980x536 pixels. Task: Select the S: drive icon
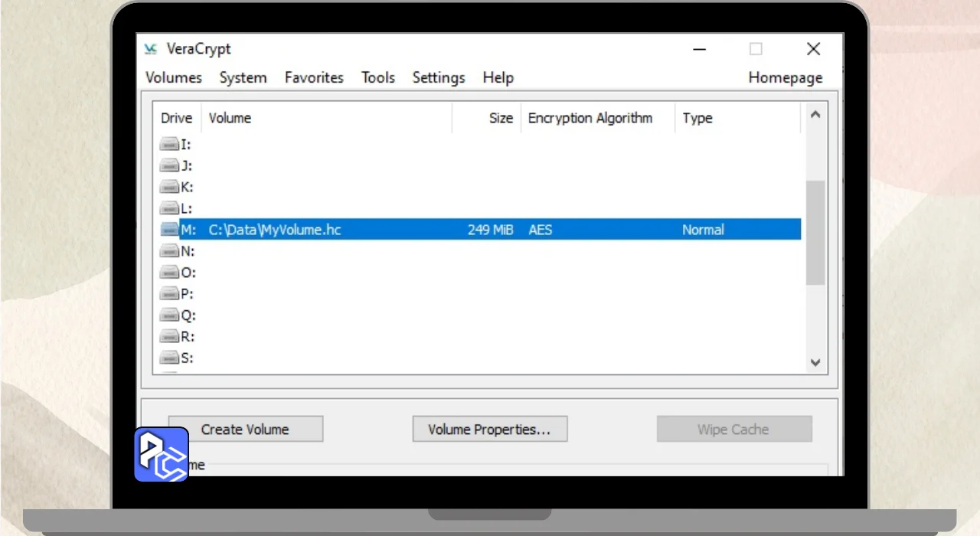[168, 358]
